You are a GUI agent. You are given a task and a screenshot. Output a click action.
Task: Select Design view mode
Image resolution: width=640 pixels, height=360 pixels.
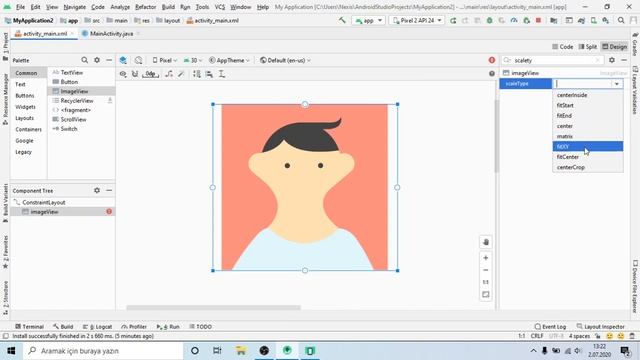pos(615,47)
